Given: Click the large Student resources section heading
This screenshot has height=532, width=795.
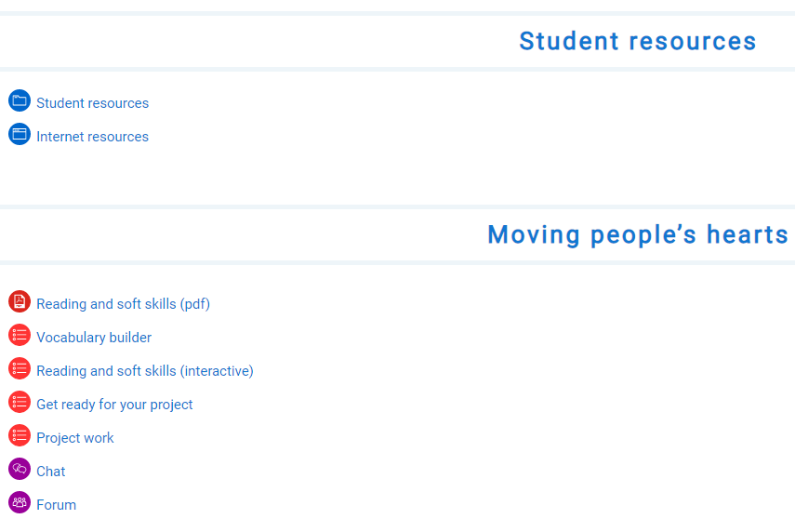Looking at the screenshot, I should click(x=637, y=41).
